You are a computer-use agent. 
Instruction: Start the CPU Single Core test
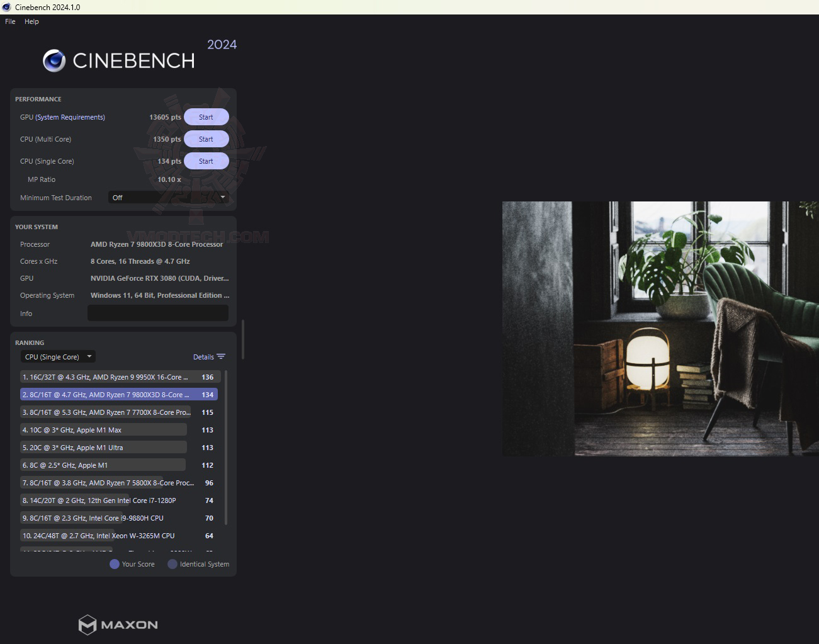pos(206,161)
